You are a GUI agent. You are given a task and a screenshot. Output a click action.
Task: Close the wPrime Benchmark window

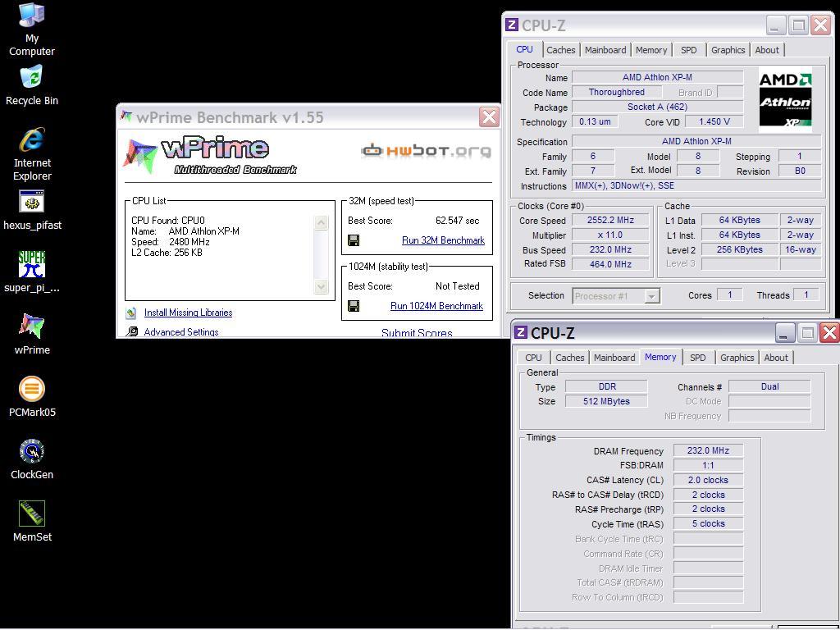489,116
